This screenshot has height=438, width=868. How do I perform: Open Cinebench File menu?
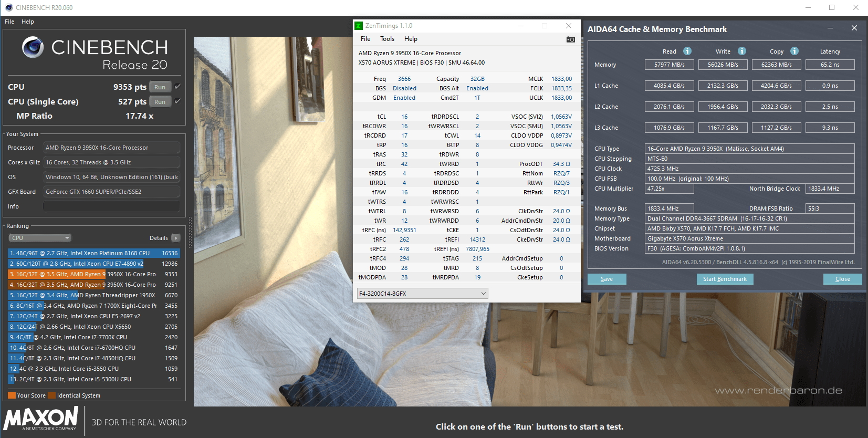(x=9, y=22)
